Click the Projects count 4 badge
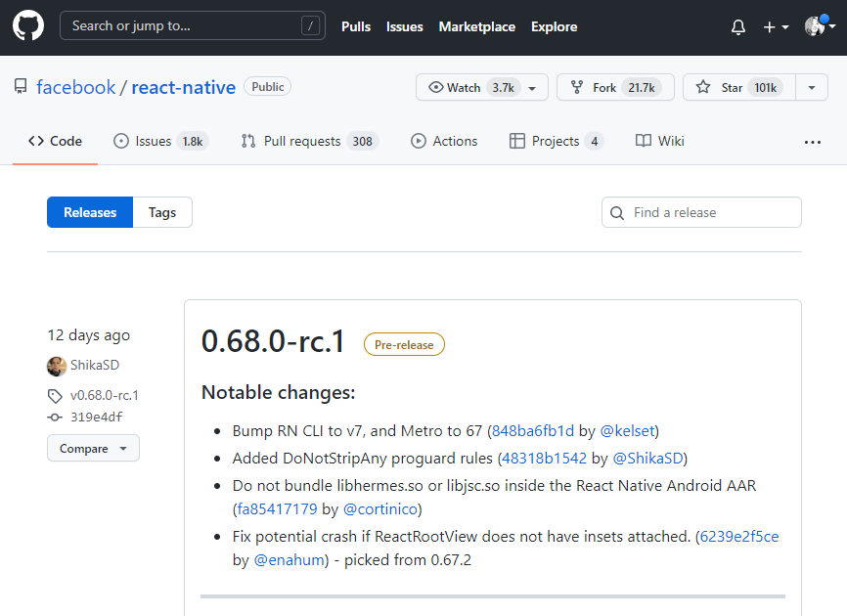Viewport: 847px width, 616px height. pos(595,142)
